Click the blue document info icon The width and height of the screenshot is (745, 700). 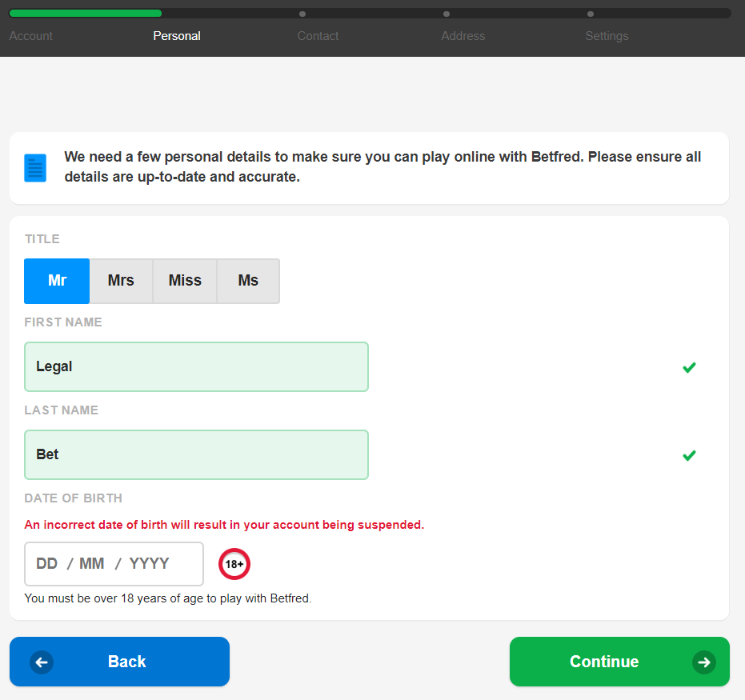point(35,168)
